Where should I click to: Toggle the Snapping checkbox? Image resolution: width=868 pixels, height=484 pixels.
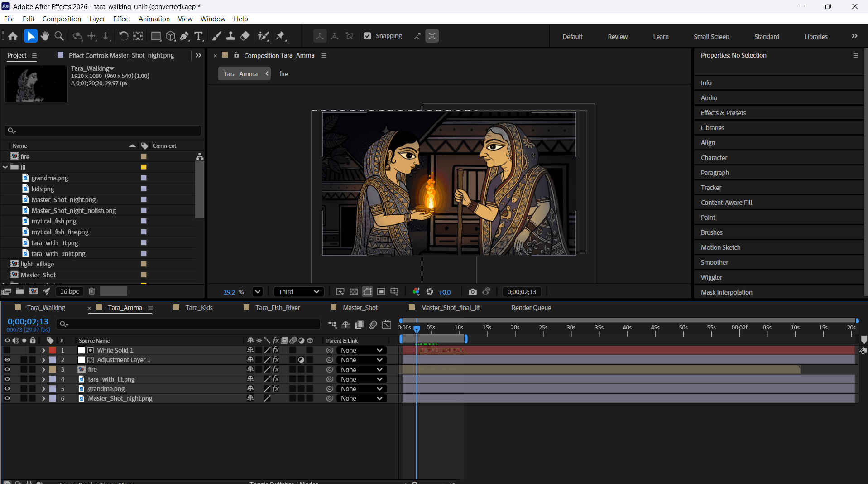point(368,36)
